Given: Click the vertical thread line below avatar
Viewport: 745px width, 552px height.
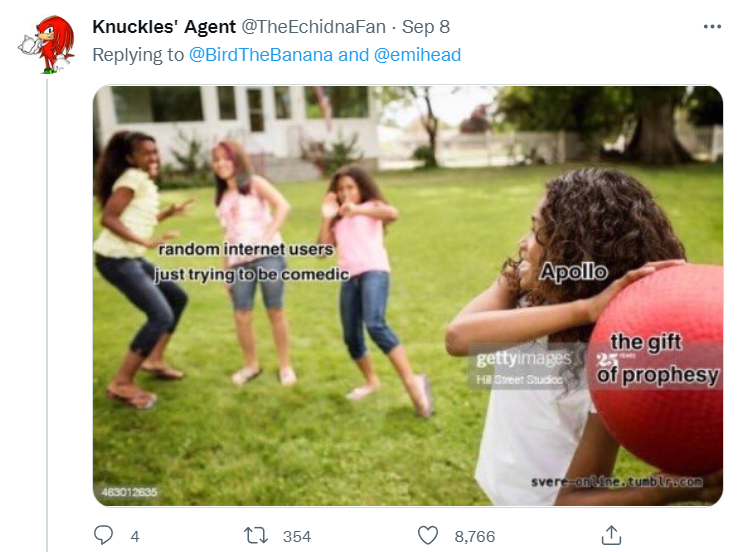Looking at the screenshot, I should (47, 315).
